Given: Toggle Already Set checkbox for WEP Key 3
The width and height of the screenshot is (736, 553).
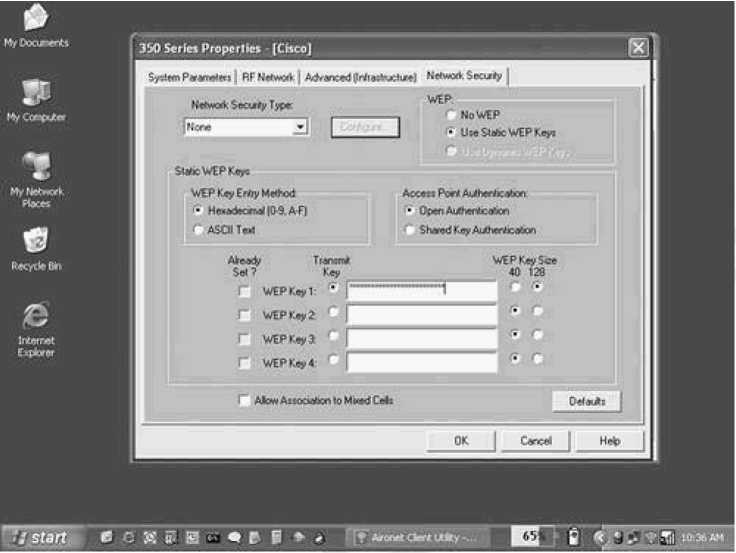Looking at the screenshot, I should pyautogui.click(x=245, y=339).
